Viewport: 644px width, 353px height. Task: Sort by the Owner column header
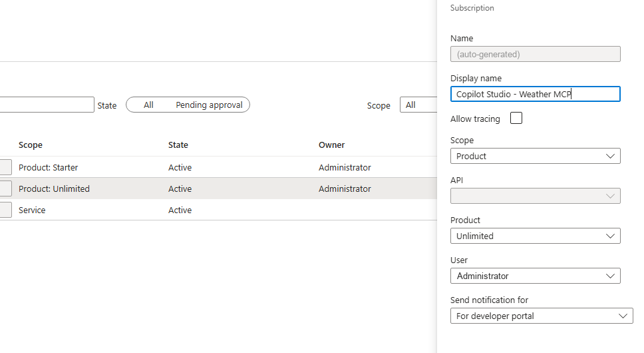[x=331, y=145]
